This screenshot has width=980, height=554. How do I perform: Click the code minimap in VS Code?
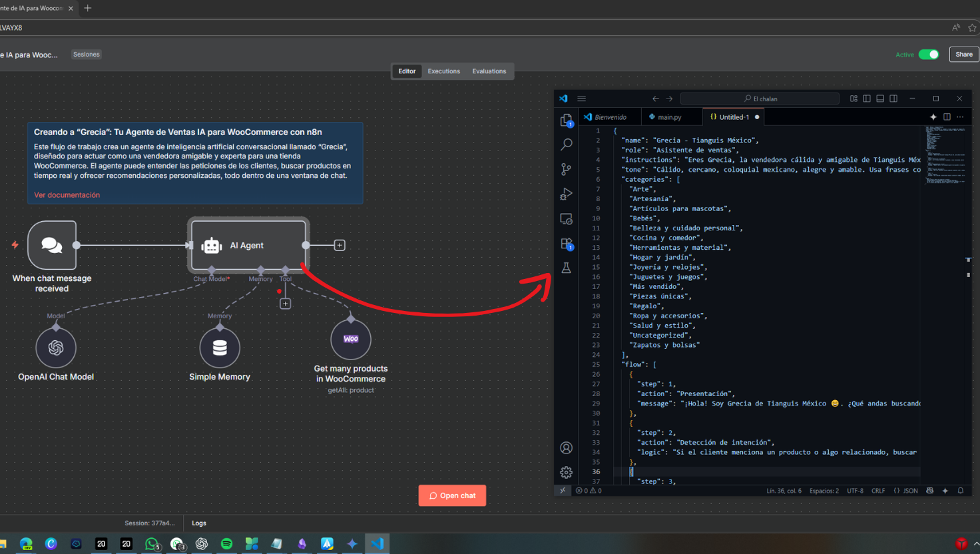945,154
